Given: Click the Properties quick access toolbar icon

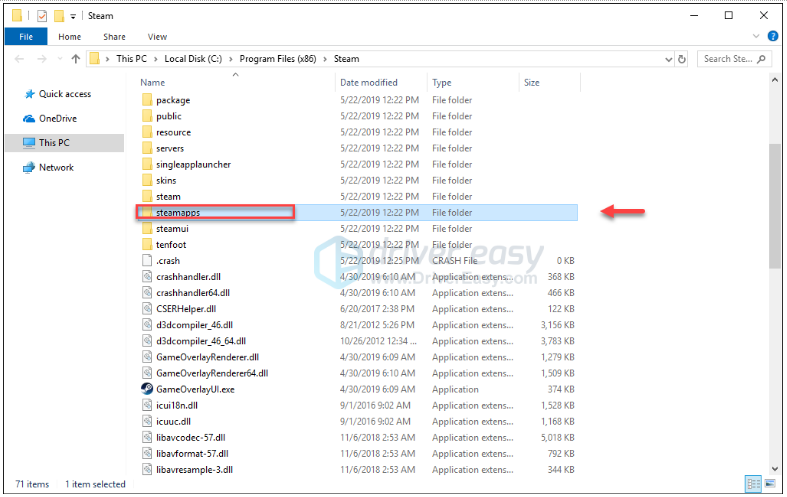Looking at the screenshot, I should [41, 16].
